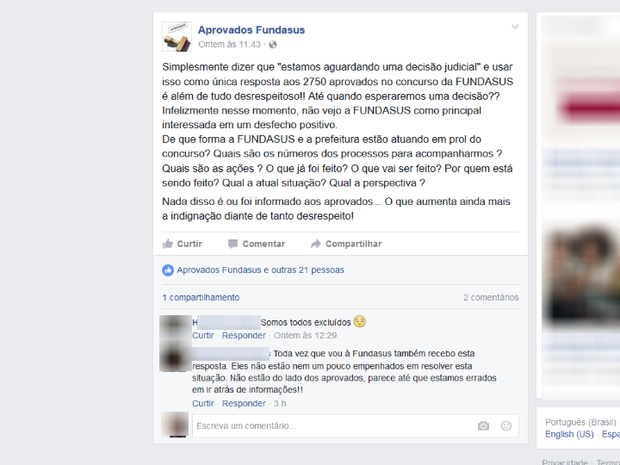This screenshot has width=620, height=465.
Task: Click the Comentar speech bubble icon
Action: (x=233, y=244)
